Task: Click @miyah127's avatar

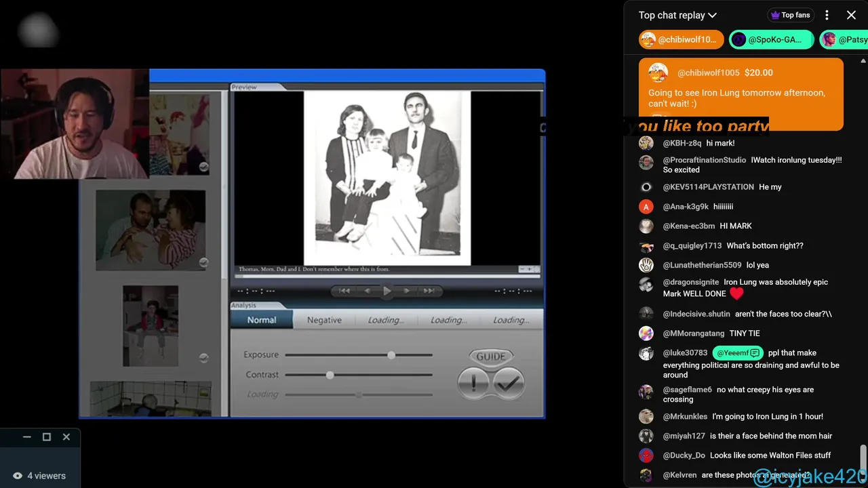Action: [x=646, y=436]
